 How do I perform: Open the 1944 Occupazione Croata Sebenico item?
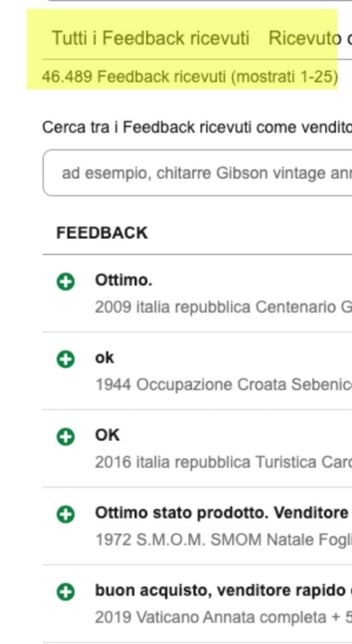pyautogui.click(x=224, y=384)
